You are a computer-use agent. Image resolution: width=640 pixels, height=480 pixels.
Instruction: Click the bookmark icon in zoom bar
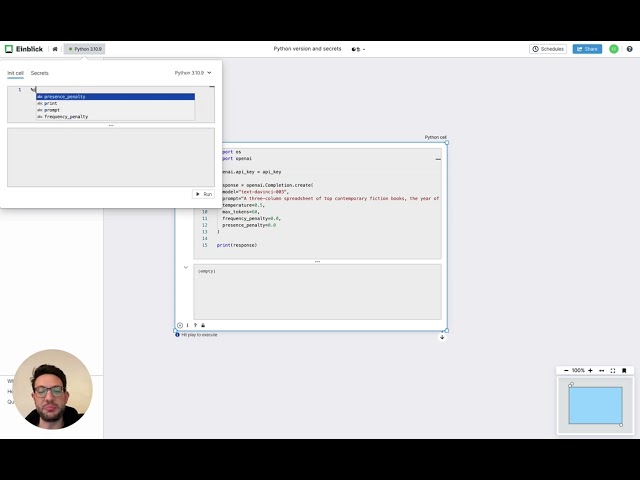coord(624,371)
